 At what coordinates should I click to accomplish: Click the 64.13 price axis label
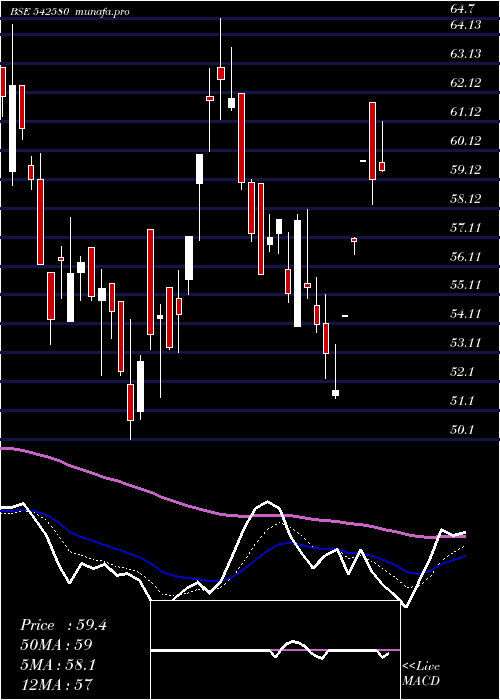coord(466,25)
